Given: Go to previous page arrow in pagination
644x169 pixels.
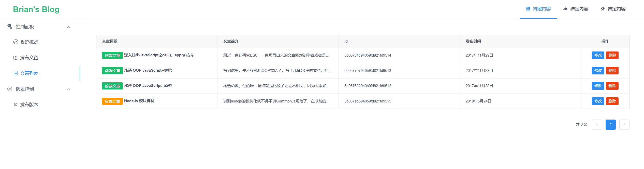Looking at the screenshot, I should tap(597, 125).
